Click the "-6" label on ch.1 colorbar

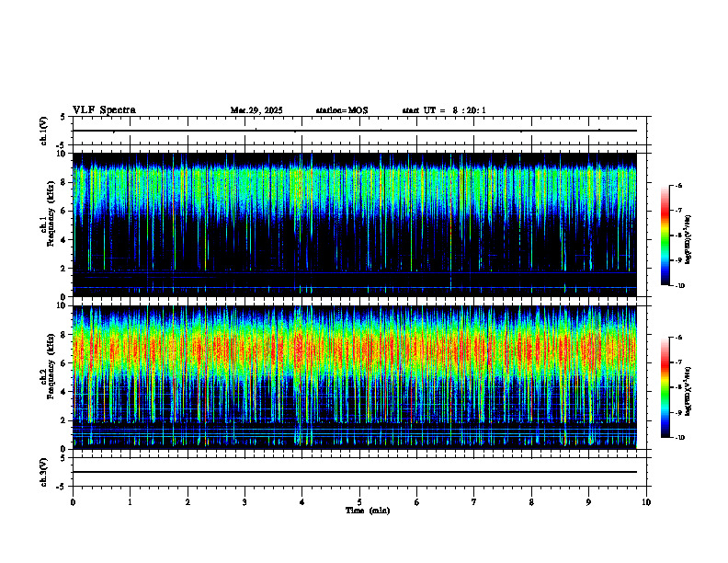click(678, 185)
